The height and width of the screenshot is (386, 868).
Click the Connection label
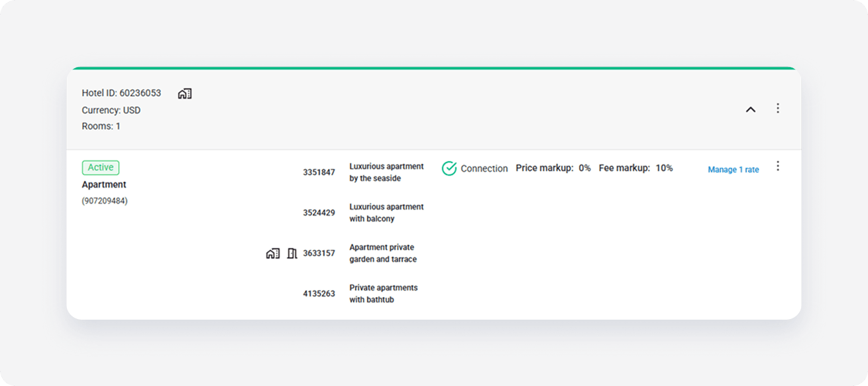pos(484,168)
